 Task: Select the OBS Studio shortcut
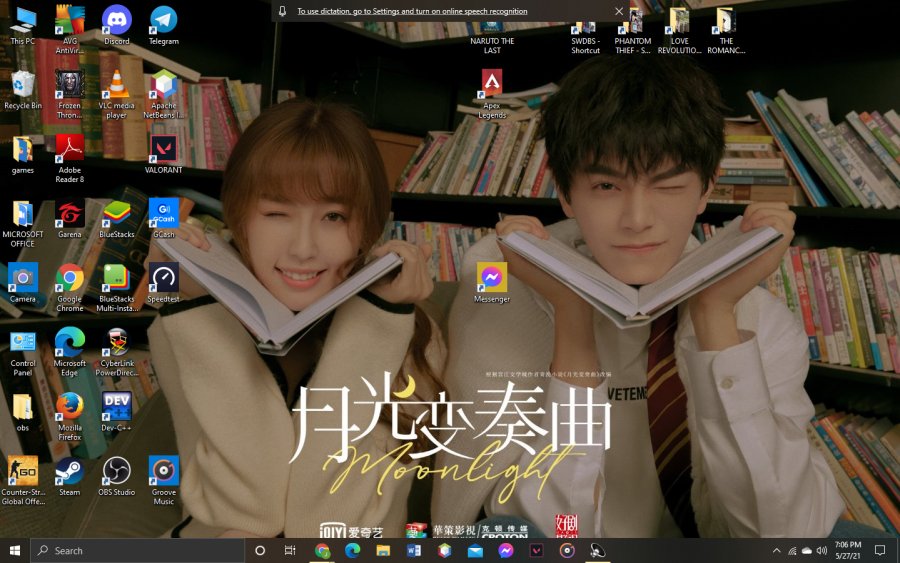[117, 471]
